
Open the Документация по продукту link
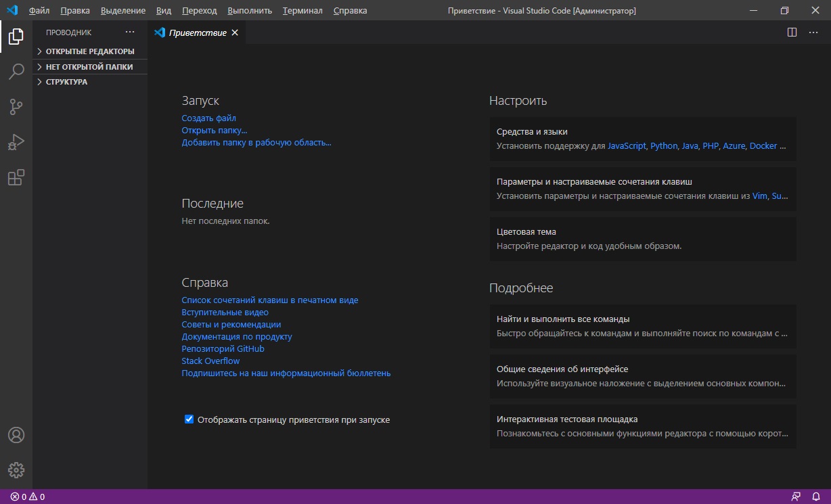coord(237,337)
